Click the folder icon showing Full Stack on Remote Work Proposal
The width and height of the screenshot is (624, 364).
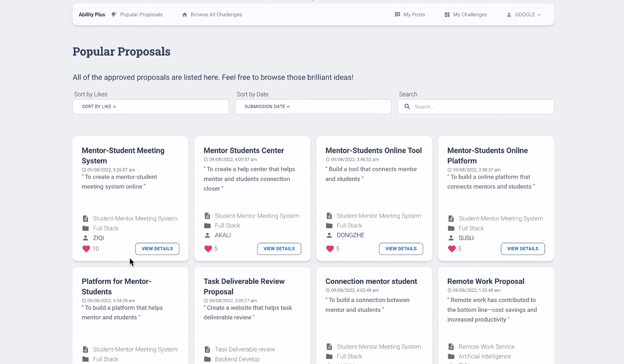tap(451, 356)
